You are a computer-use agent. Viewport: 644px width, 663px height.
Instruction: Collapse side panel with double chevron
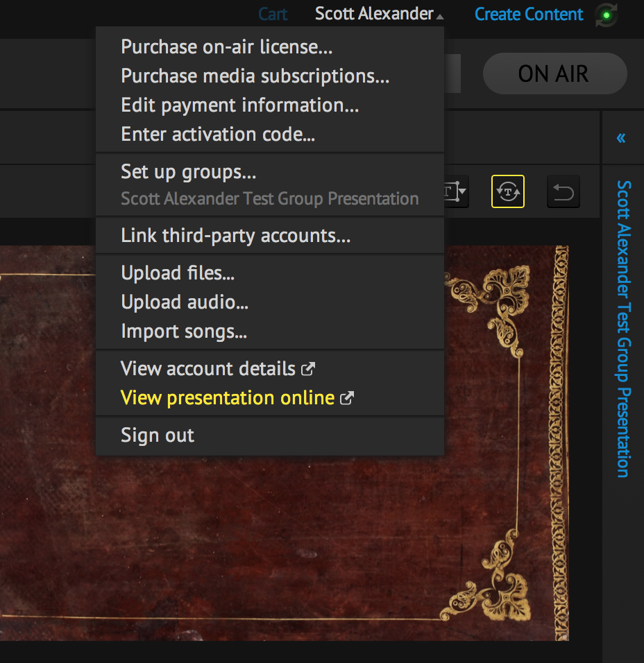pos(620,138)
